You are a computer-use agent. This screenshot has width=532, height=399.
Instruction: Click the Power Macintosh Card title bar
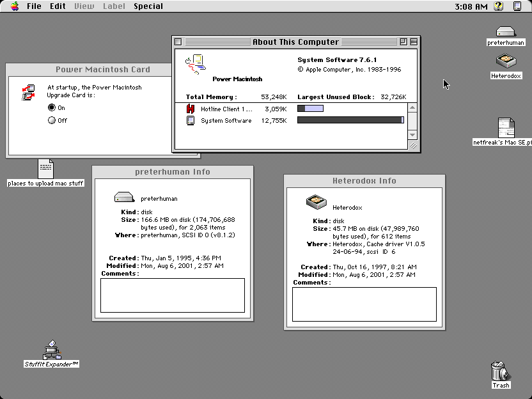89,69
